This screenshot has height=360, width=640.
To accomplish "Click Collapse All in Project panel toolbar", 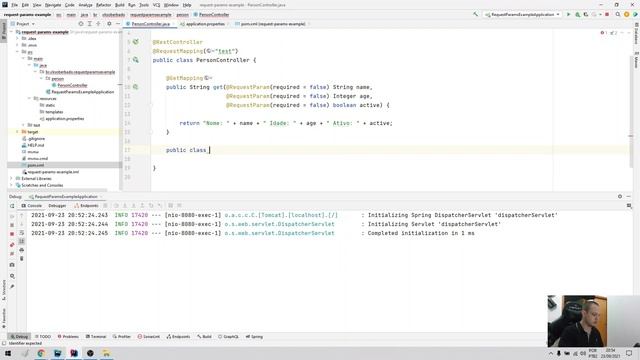I will (98, 24).
